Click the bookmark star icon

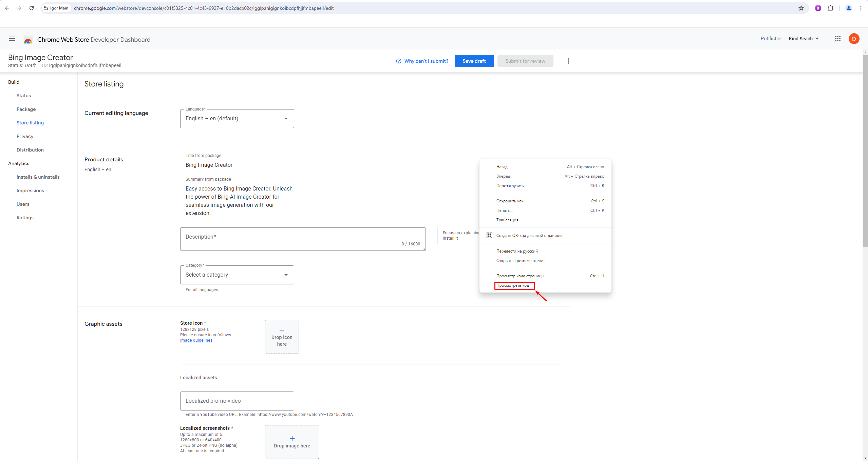coord(801,8)
